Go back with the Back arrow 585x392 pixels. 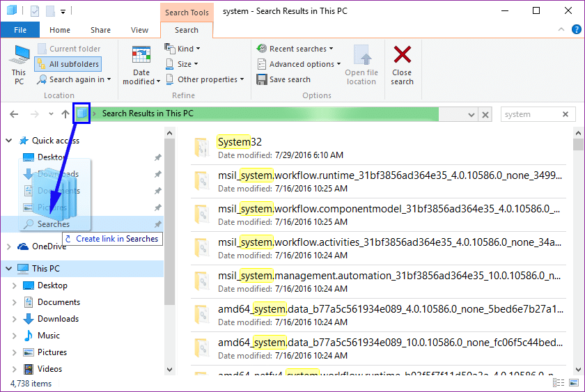(x=14, y=114)
